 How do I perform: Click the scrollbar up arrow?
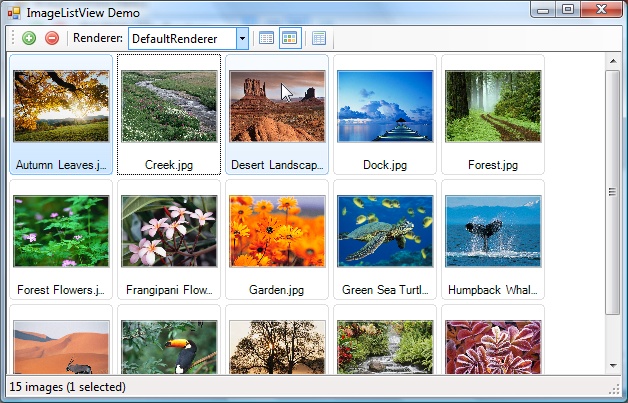pos(613,61)
